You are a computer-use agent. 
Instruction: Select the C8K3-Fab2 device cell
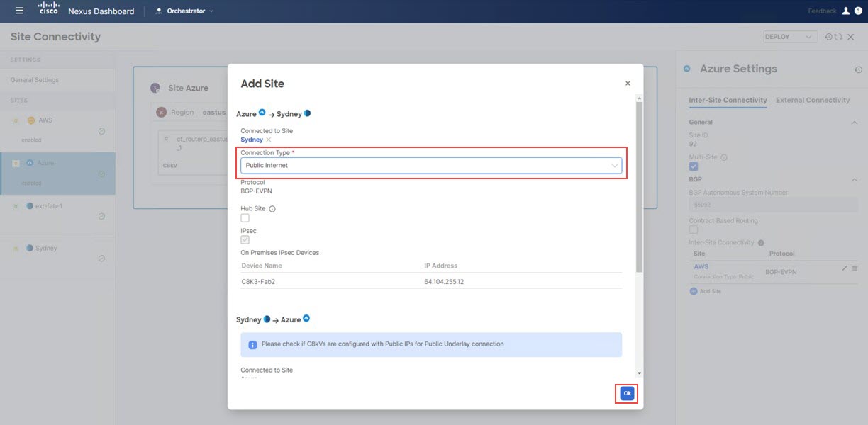(259, 281)
